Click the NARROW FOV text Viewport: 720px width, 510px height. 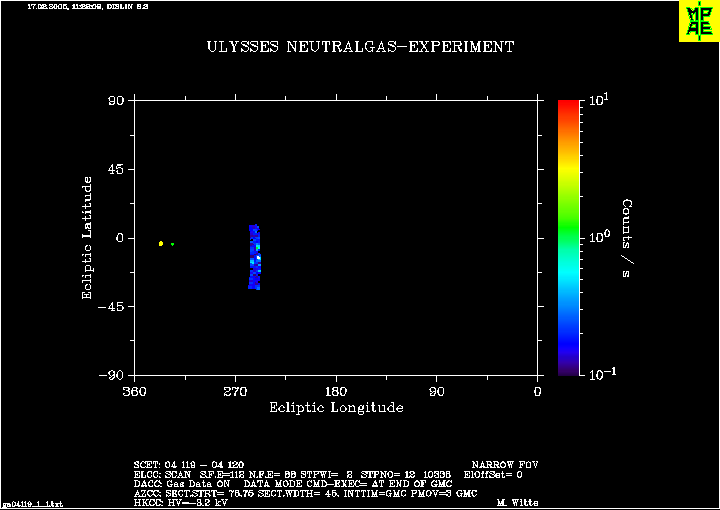504,465
